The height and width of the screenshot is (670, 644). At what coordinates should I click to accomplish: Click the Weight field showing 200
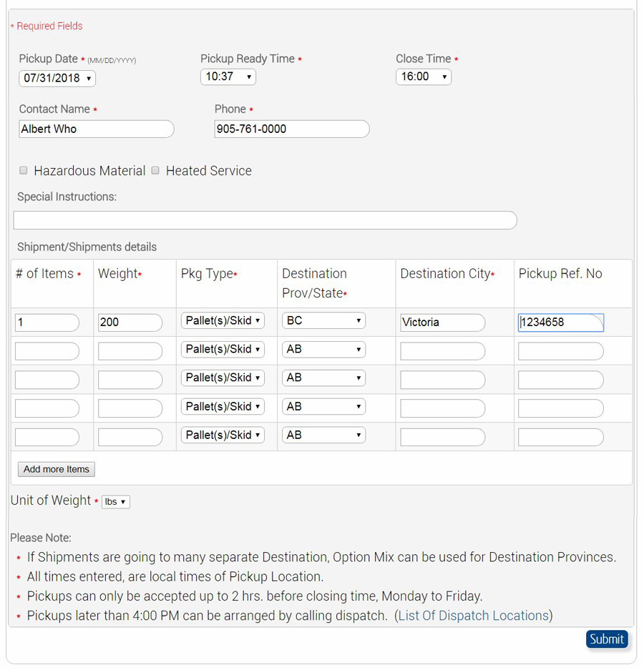(x=130, y=322)
